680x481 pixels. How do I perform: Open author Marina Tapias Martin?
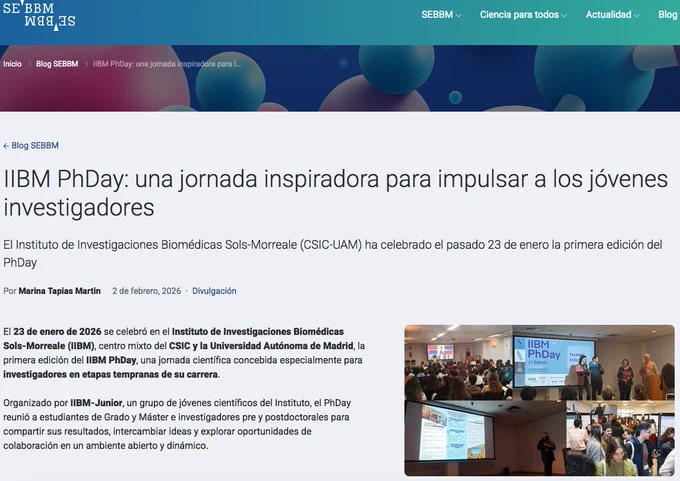coord(59,291)
